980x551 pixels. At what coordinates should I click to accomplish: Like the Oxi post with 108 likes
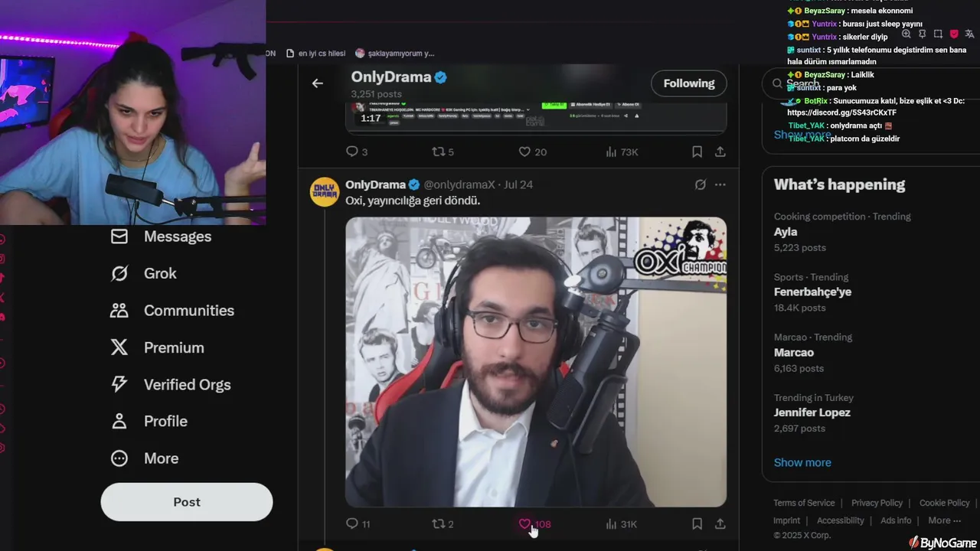click(x=534, y=524)
